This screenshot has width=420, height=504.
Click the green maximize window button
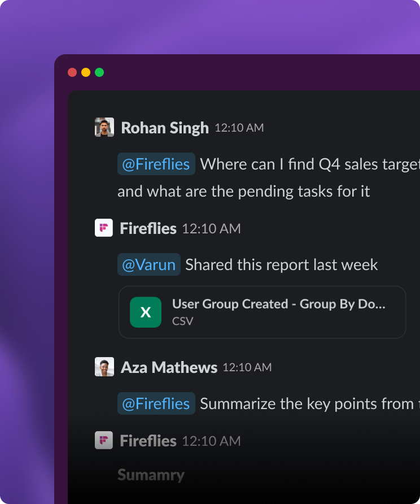point(99,72)
